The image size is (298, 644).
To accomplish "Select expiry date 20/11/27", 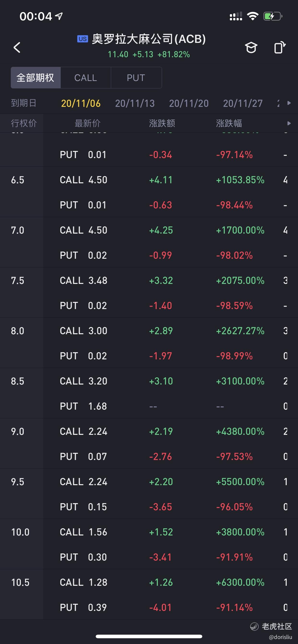I will click(243, 103).
